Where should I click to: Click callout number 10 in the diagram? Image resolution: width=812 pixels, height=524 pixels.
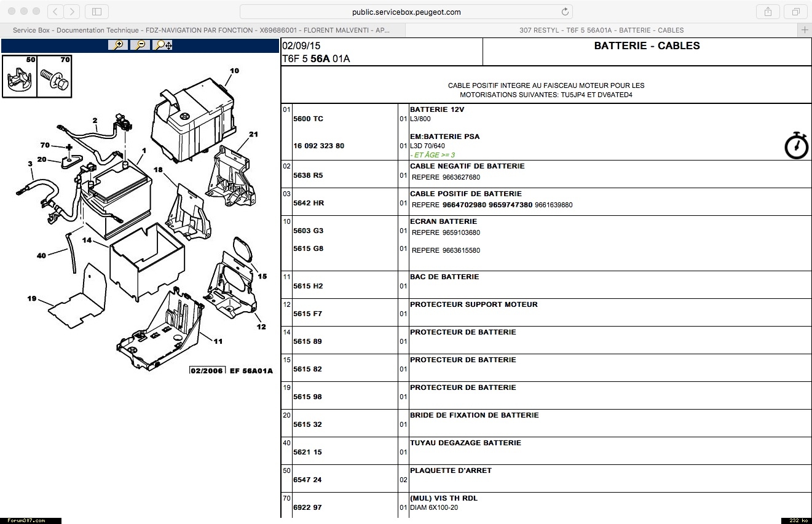click(x=234, y=71)
